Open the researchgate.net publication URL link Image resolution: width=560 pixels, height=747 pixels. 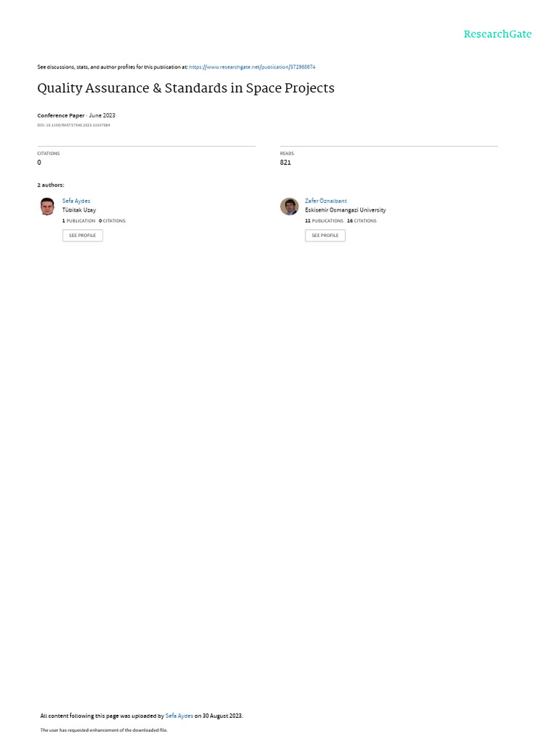point(252,67)
